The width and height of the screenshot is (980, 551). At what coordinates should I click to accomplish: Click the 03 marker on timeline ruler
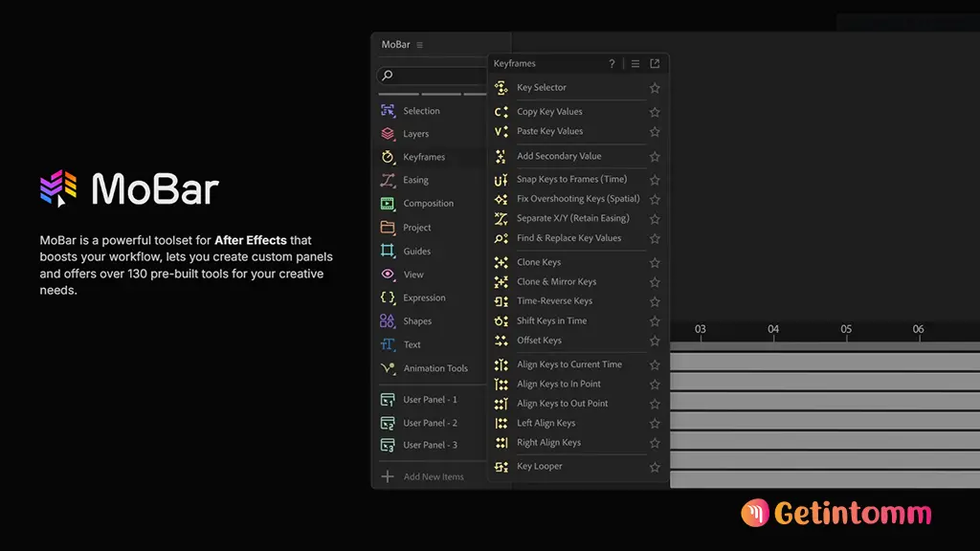coord(700,329)
